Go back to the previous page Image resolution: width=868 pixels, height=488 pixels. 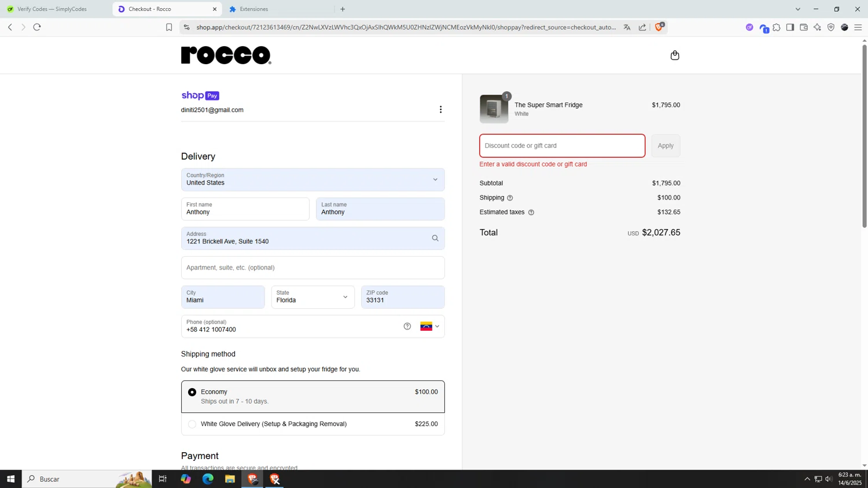(10, 27)
